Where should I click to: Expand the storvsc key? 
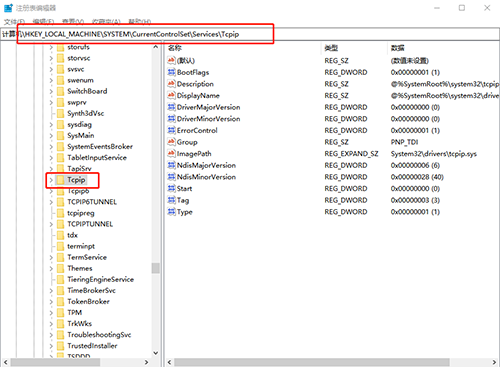coord(51,58)
